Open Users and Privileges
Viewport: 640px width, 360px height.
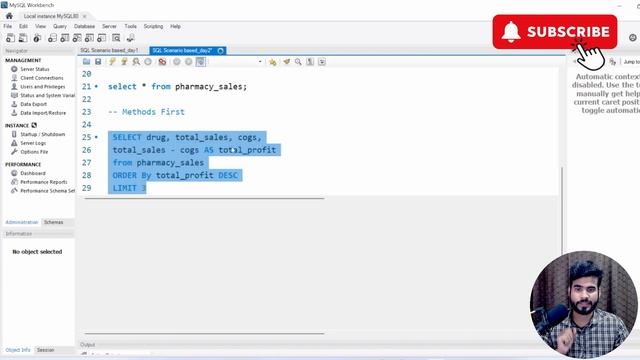[42, 87]
